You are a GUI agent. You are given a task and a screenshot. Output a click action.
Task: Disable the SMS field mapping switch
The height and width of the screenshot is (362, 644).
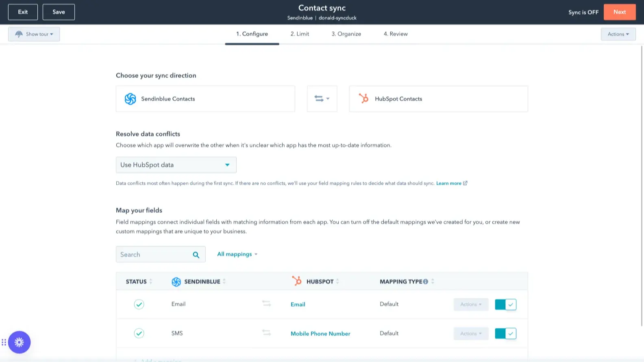[x=505, y=334]
